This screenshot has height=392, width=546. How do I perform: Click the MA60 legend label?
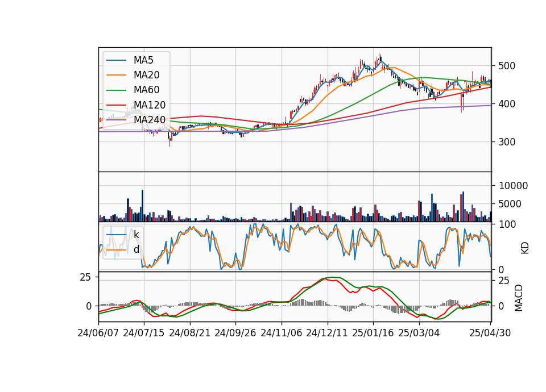(146, 90)
